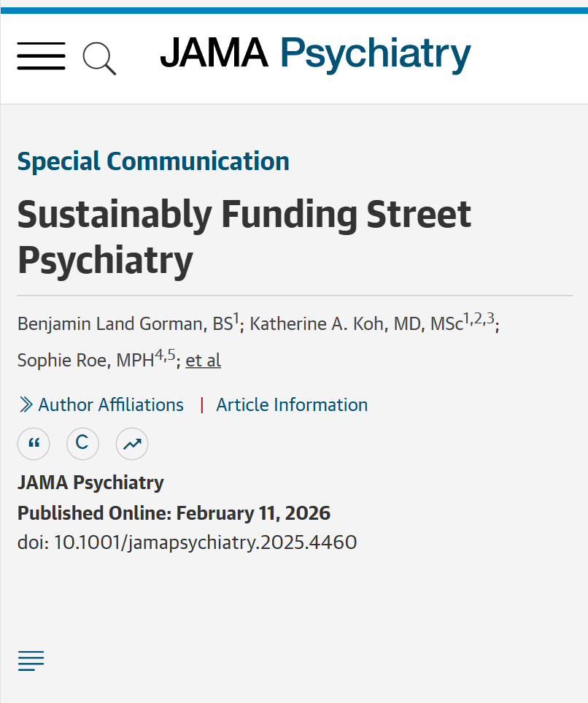Open the article Metrics trend icon
Screen dimensions: 588x703
(x=132, y=443)
